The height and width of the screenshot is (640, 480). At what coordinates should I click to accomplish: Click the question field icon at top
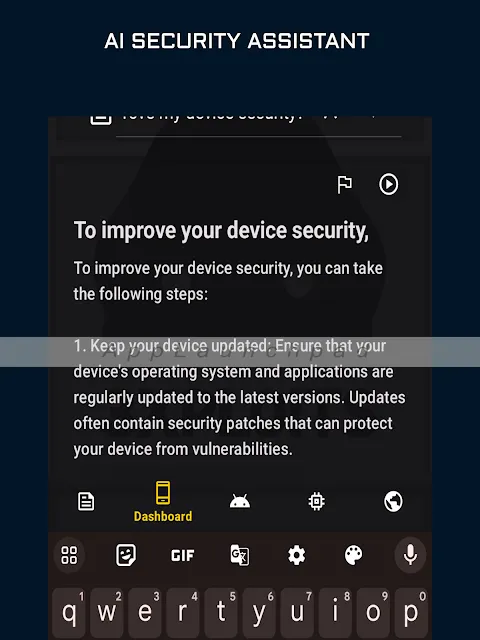click(x=101, y=120)
